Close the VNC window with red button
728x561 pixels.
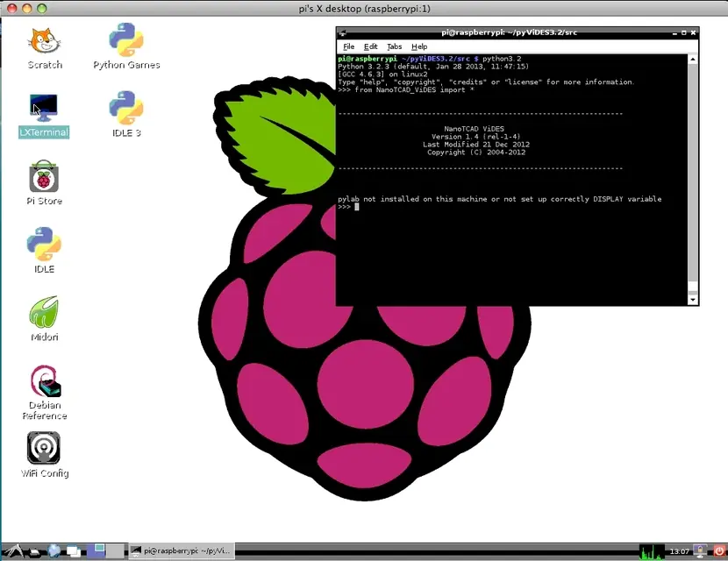tap(12, 9)
